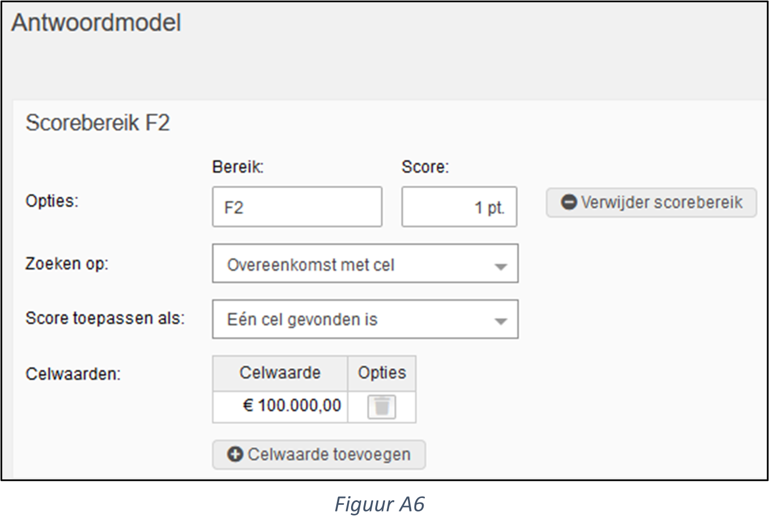Expand the Score toepassen als dropdown arrow
The width and height of the screenshot is (769, 532).
(500, 321)
